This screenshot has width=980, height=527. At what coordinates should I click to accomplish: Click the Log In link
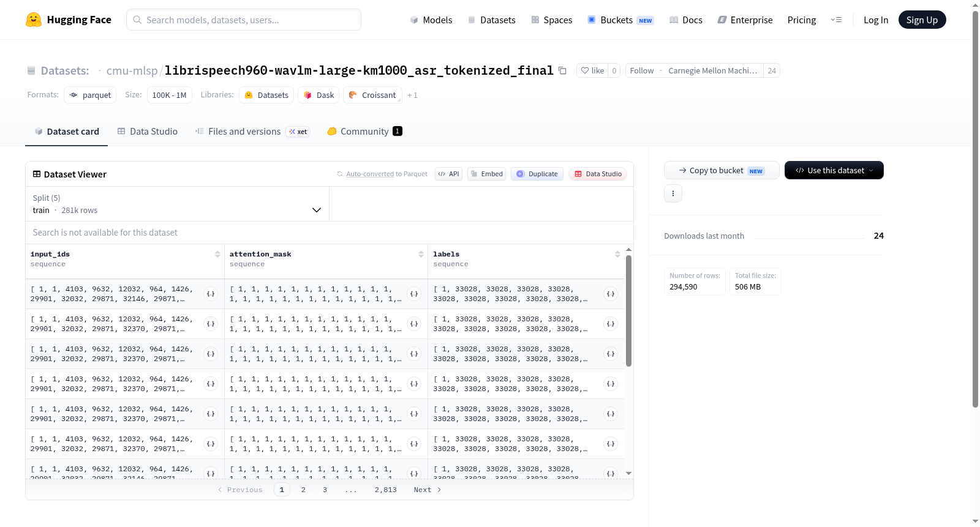point(876,20)
